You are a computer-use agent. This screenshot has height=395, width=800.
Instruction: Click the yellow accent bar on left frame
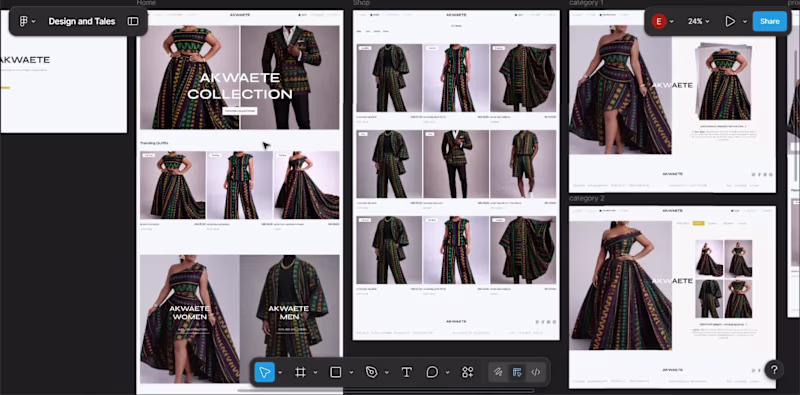(x=5, y=88)
